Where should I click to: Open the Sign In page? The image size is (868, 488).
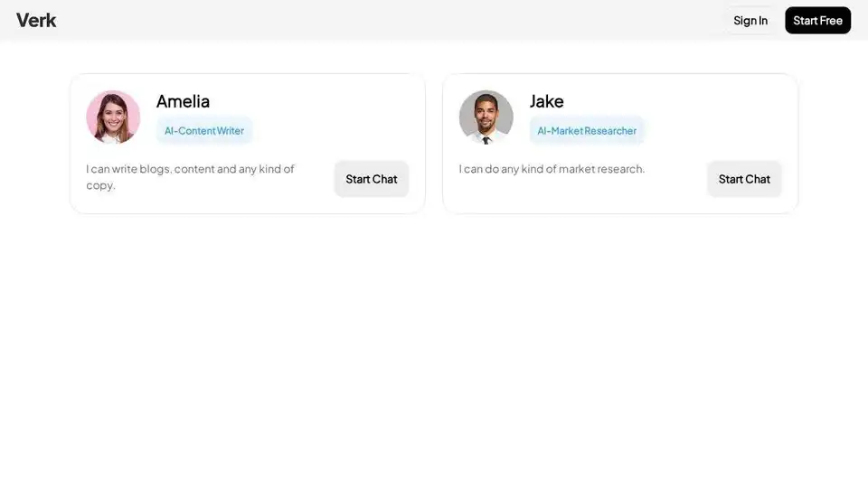(750, 21)
